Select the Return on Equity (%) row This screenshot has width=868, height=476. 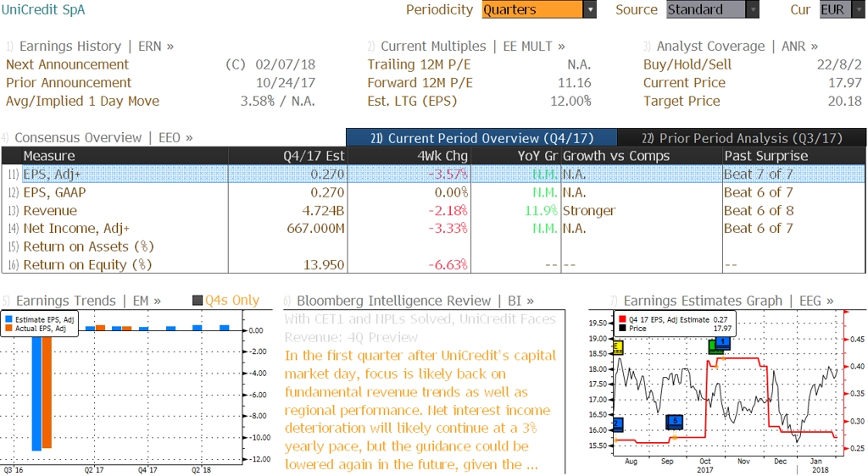(433, 265)
